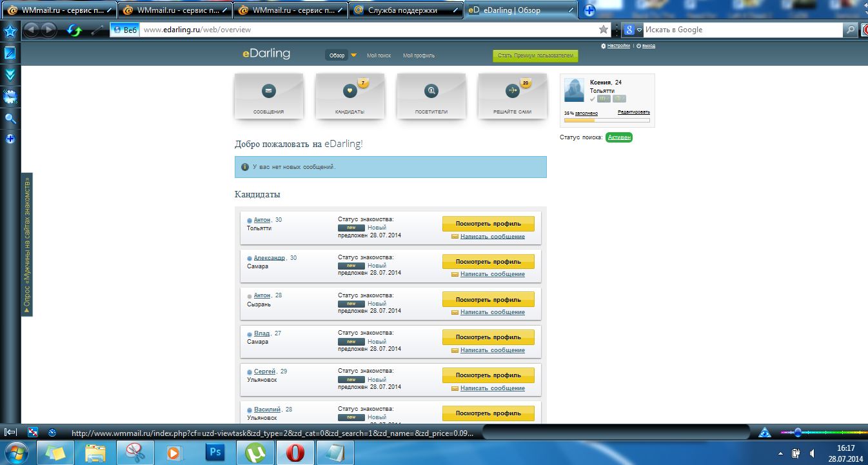Expand the Обзор dropdown arrow
The width and height of the screenshot is (868, 465).
(x=353, y=55)
